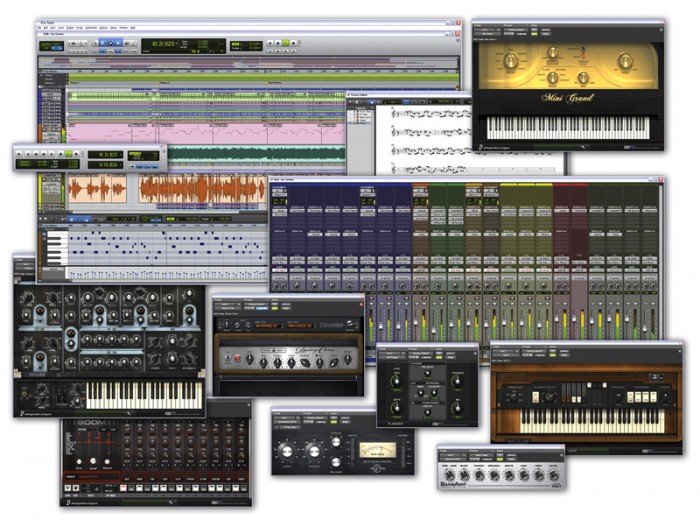This screenshot has width=700, height=525.
Task: Click Stop in the floating Transport window
Action: [60, 154]
